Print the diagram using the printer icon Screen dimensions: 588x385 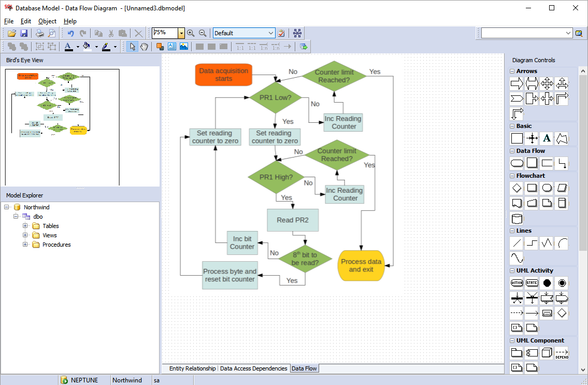click(39, 33)
